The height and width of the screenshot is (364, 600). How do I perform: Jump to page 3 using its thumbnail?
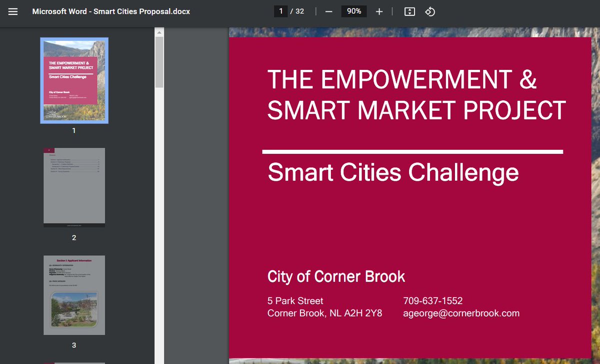73,295
